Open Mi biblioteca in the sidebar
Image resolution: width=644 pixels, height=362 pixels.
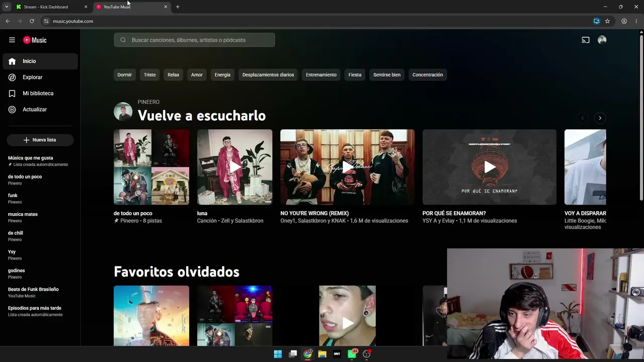pos(40,94)
